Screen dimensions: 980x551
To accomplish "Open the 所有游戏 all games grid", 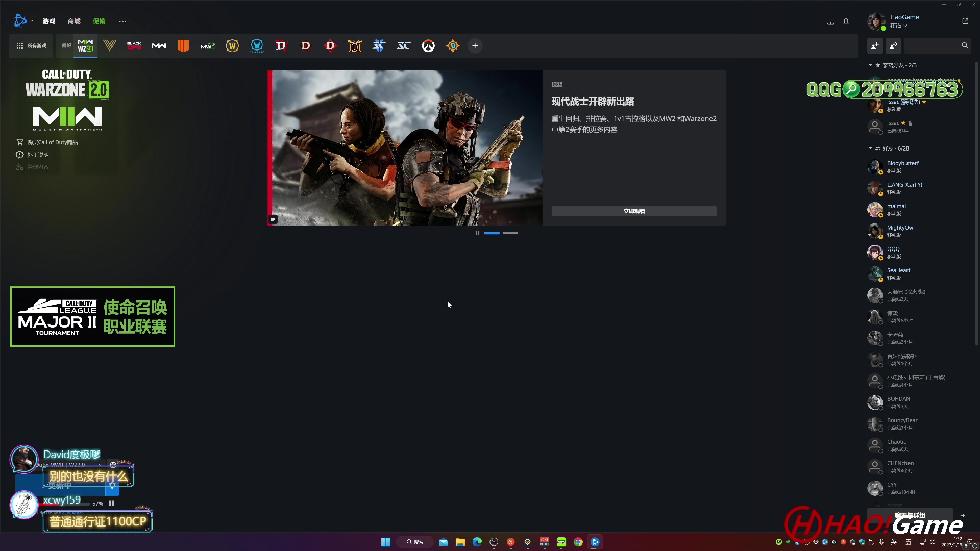I will click(32, 46).
